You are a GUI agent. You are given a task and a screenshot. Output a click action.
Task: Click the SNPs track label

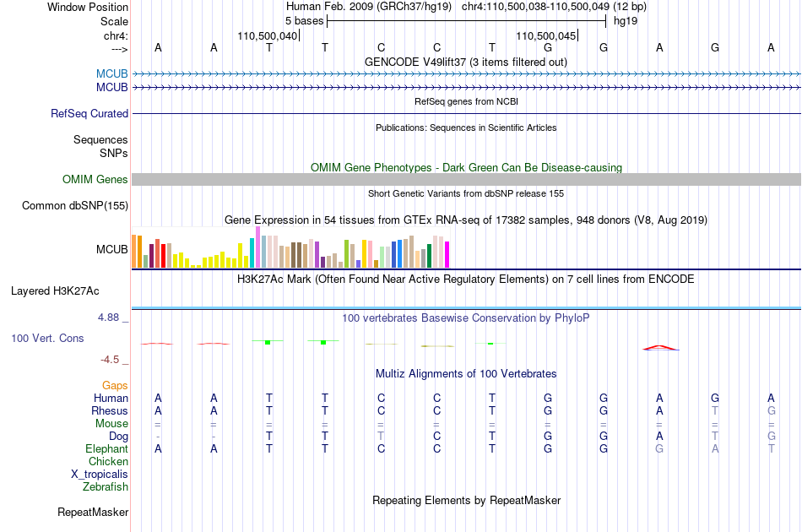point(114,153)
